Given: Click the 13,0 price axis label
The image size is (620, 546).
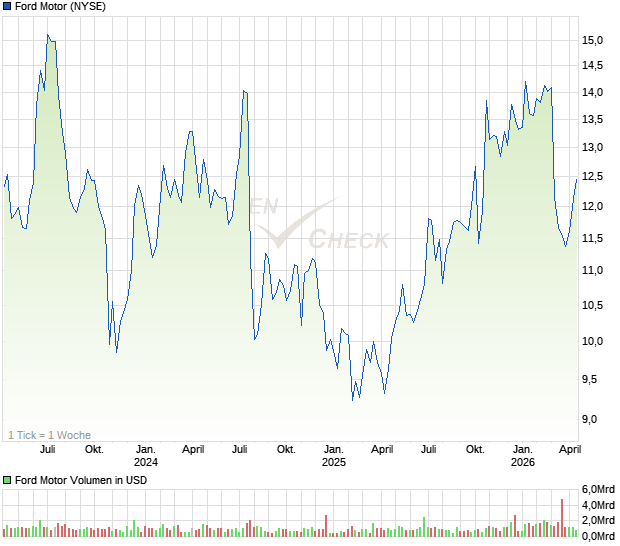Looking at the screenshot, I should coord(592,147).
